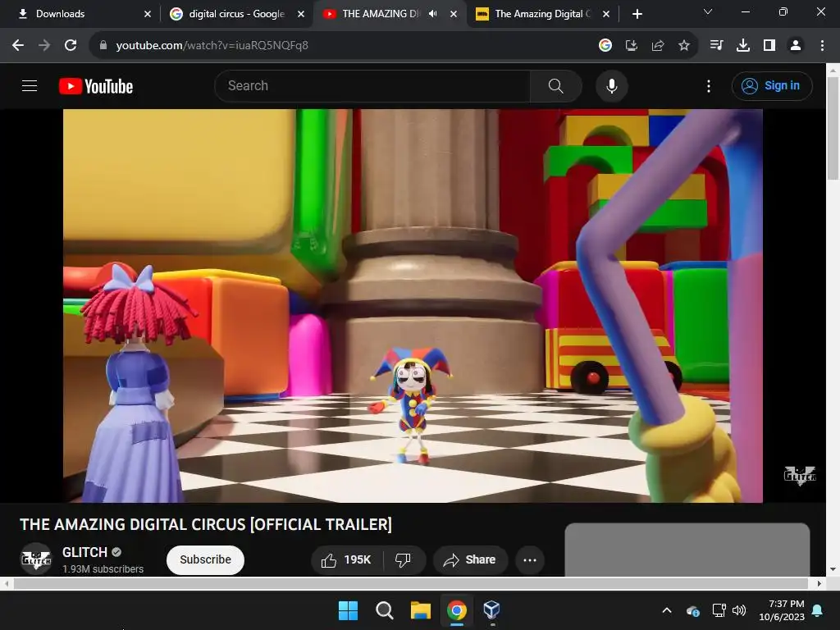Go to the YouTube home logo

tap(96, 86)
